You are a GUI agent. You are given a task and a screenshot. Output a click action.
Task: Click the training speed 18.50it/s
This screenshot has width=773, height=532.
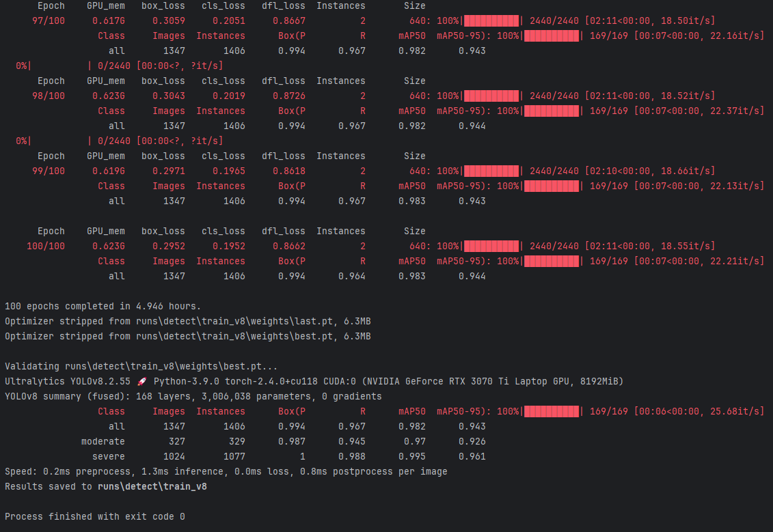click(x=686, y=20)
